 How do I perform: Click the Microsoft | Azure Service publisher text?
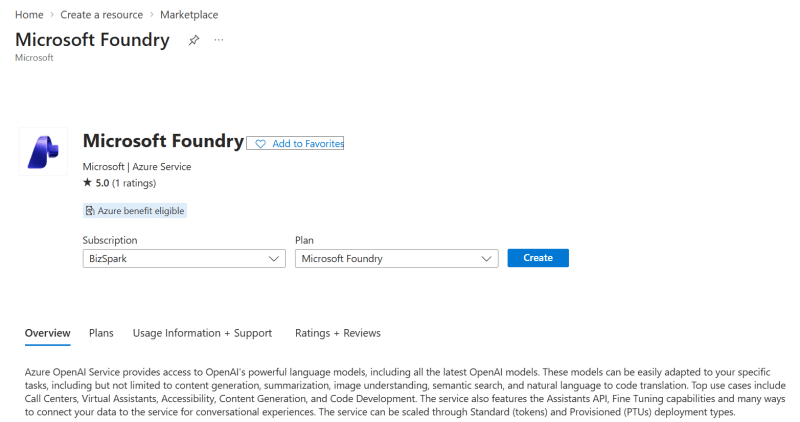point(137,167)
